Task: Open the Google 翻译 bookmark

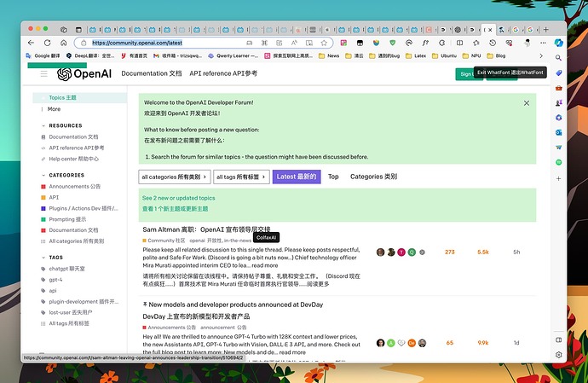Action: (43, 55)
